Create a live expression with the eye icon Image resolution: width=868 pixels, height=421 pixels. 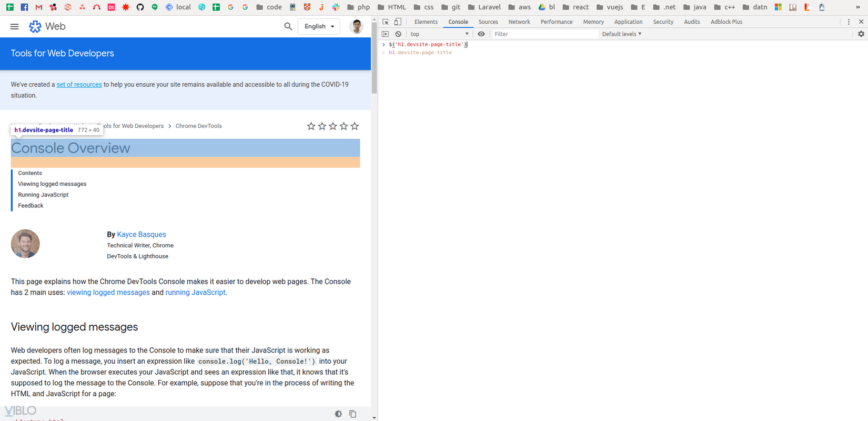pyautogui.click(x=481, y=34)
